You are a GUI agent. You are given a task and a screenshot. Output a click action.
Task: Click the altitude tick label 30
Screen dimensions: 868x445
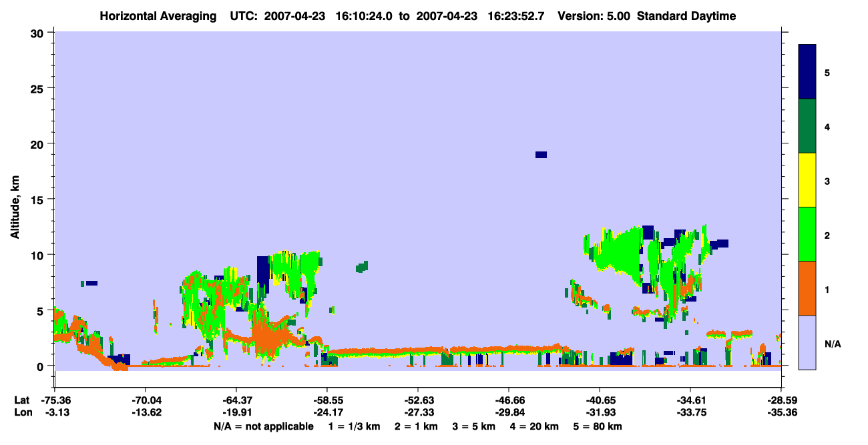click(39, 33)
